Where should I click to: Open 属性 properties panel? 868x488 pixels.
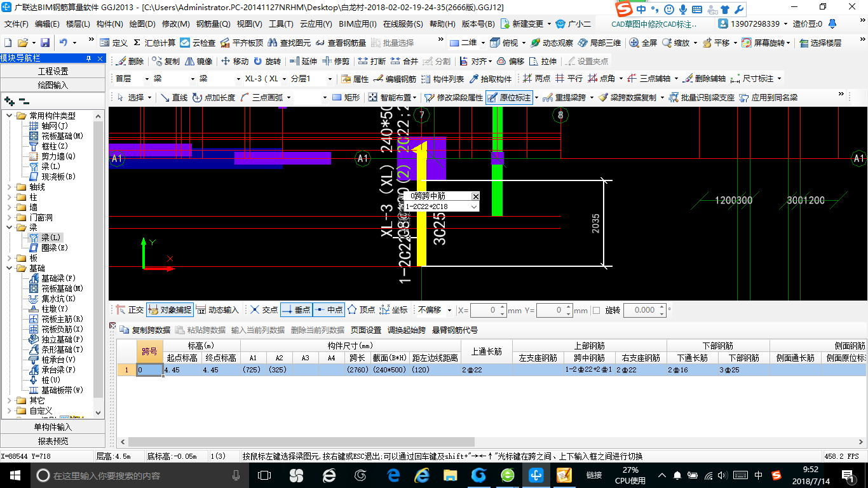[355, 79]
